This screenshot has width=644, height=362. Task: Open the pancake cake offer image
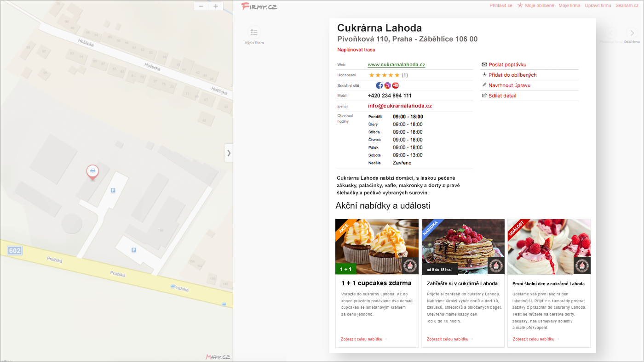click(463, 247)
